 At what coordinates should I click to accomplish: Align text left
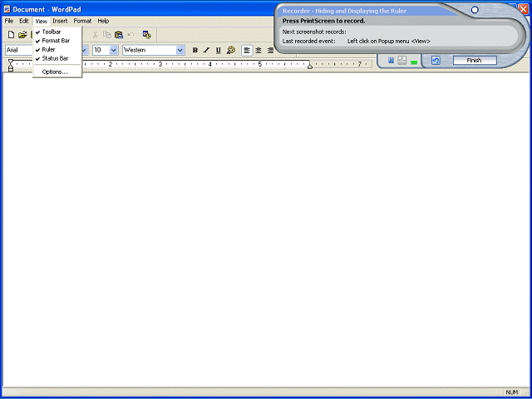(247, 50)
